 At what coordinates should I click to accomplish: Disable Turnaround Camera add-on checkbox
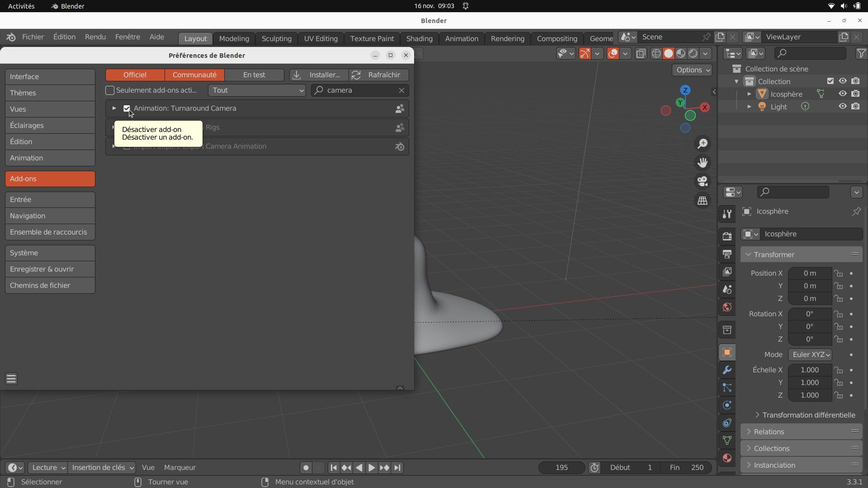pyautogui.click(x=127, y=108)
